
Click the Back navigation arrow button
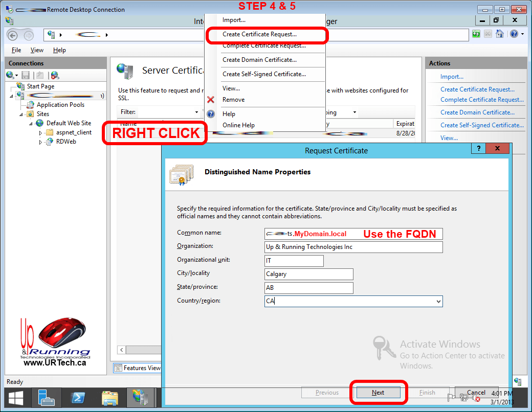coord(13,35)
